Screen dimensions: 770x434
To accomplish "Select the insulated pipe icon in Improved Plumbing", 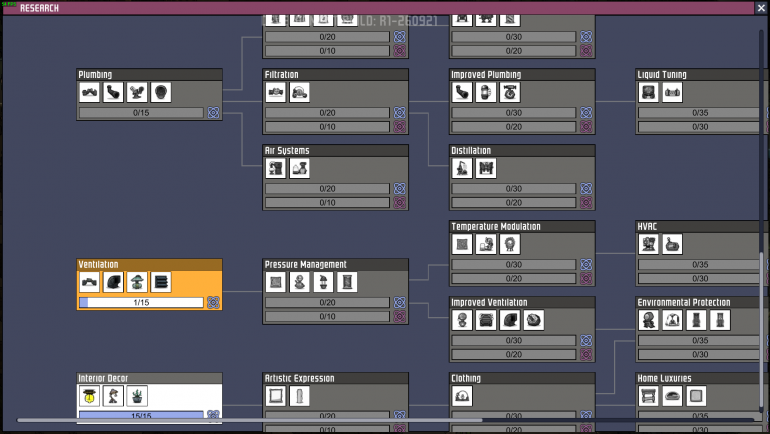I will pos(462,92).
